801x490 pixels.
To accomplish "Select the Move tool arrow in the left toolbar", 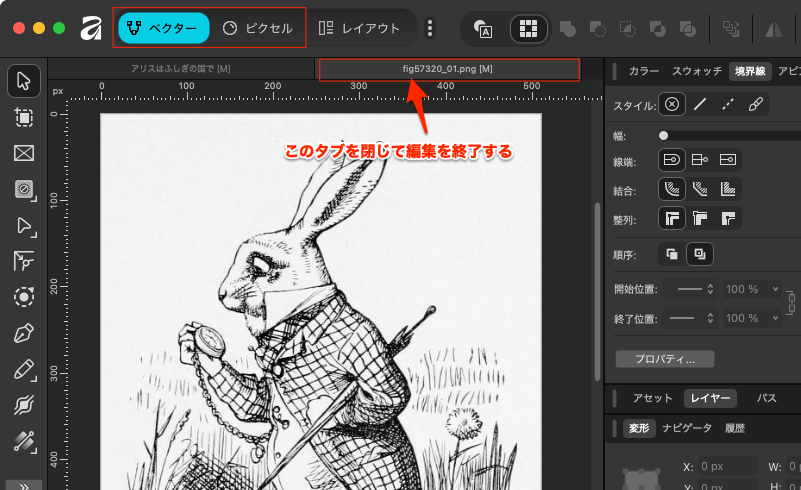I will (24, 81).
